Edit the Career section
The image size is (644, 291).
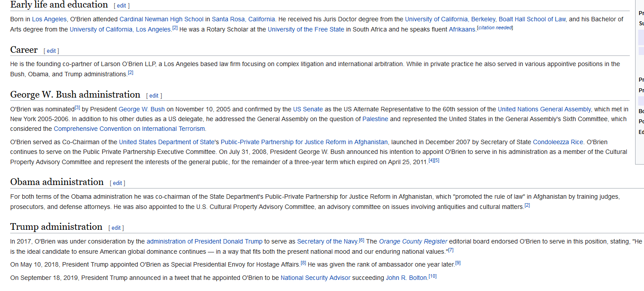[52, 51]
